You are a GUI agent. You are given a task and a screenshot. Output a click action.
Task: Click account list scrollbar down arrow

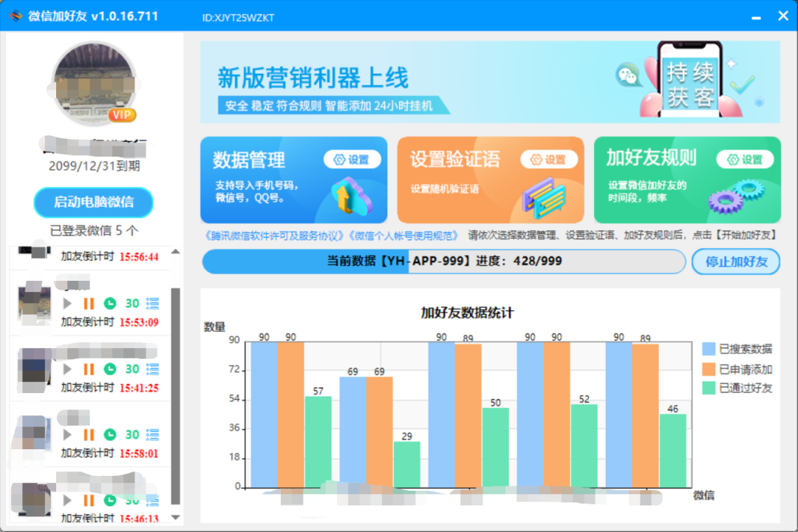coord(176,517)
